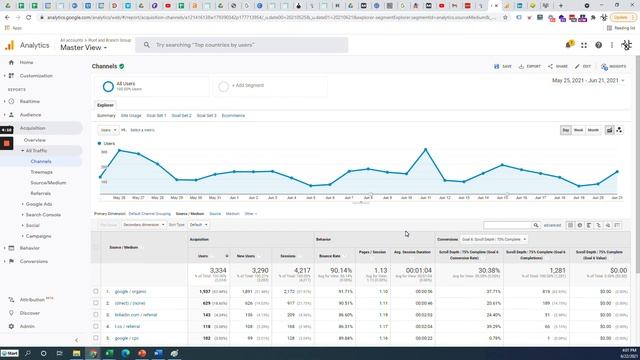Click the Share report icon
This screenshot has width=640, height=360.
click(x=550, y=67)
